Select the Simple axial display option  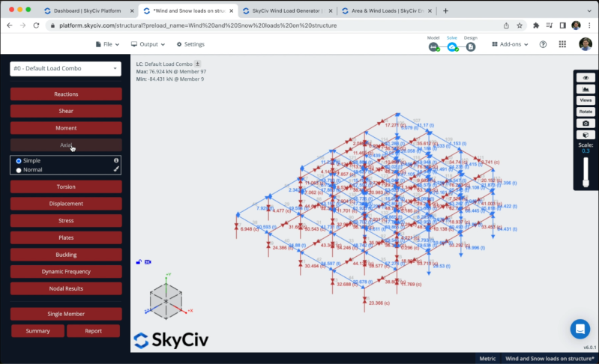(x=18, y=161)
